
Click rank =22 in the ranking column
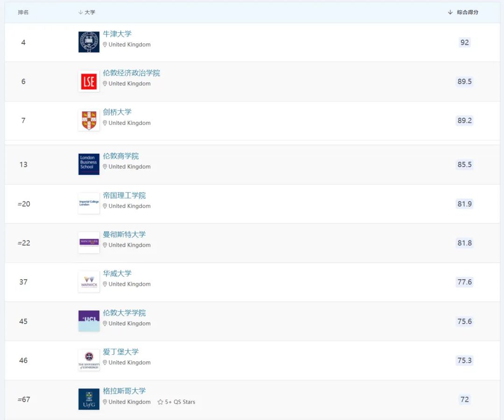[x=24, y=243]
